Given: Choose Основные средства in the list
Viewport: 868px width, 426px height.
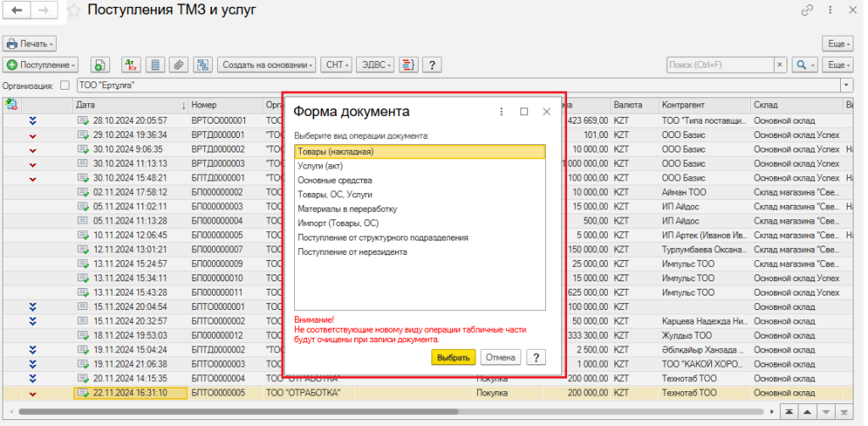Looking at the screenshot, I should [x=334, y=180].
